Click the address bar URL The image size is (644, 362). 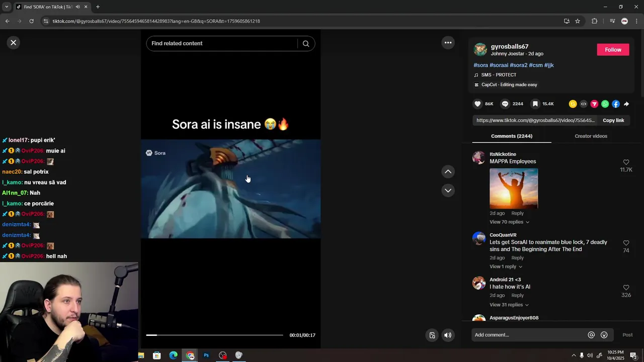[x=156, y=21]
